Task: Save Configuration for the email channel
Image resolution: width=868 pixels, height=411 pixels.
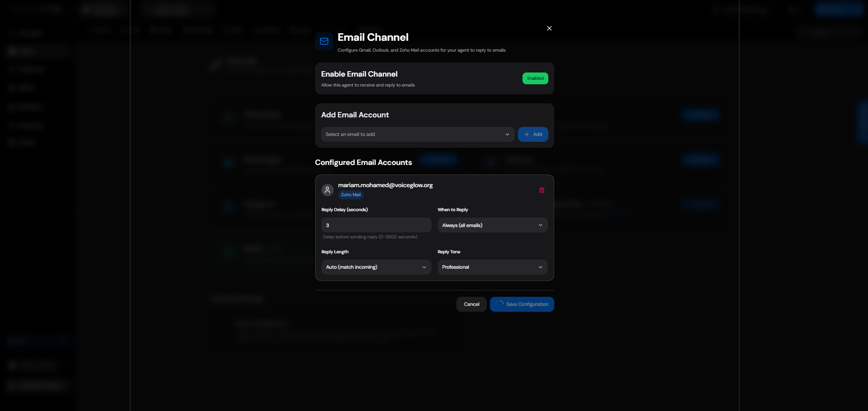Action: click(522, 305)
